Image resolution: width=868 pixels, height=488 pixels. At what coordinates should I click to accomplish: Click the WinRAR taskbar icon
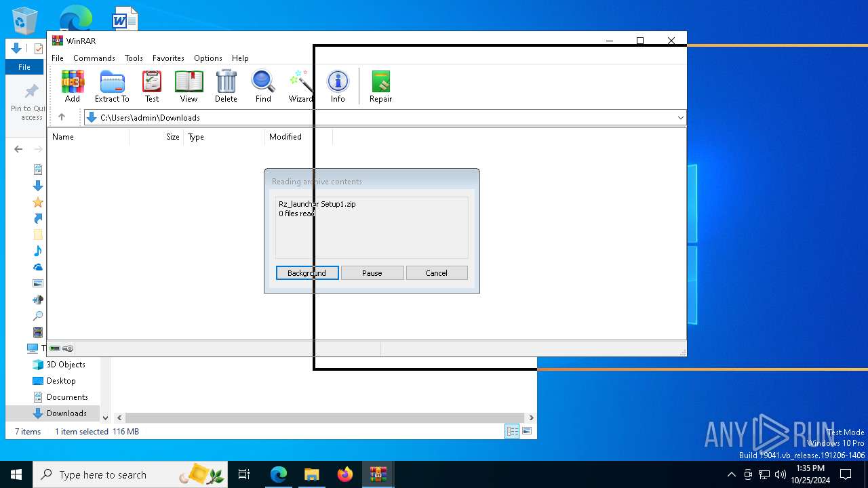(x=378, y=474)
